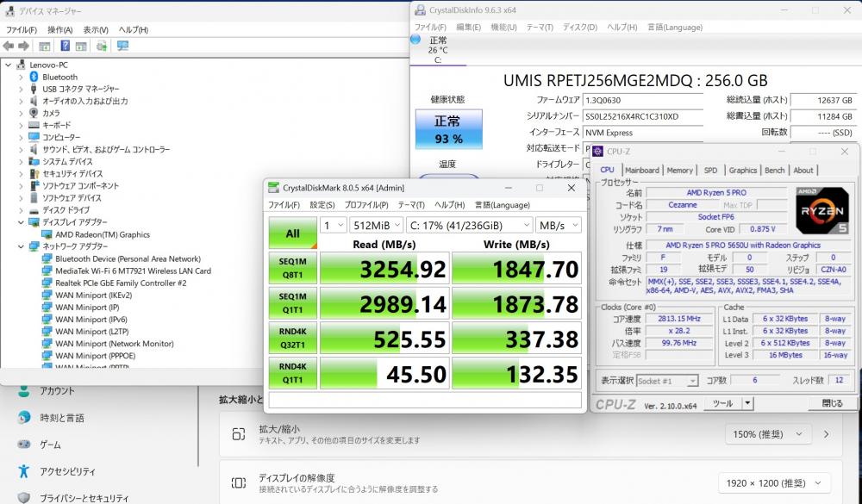
Task: Switch to the Bench tab in CPU-Z
Action: tap(775, 171)
